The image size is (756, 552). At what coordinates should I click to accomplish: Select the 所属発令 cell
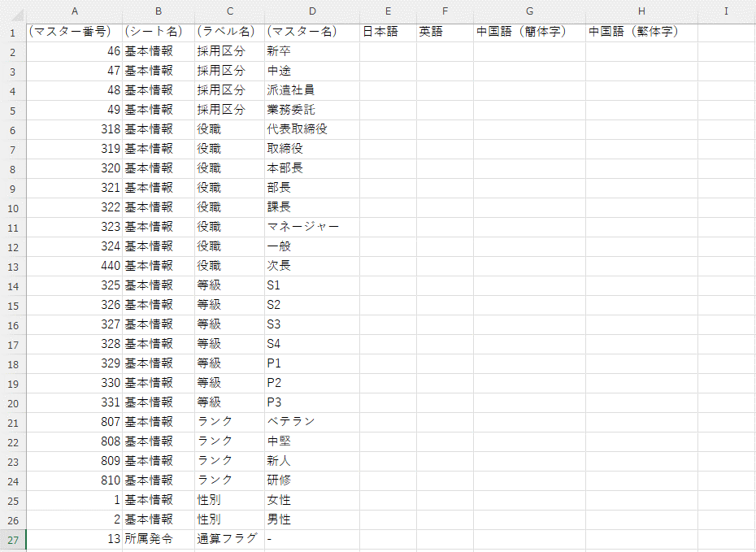click(159, 539)
